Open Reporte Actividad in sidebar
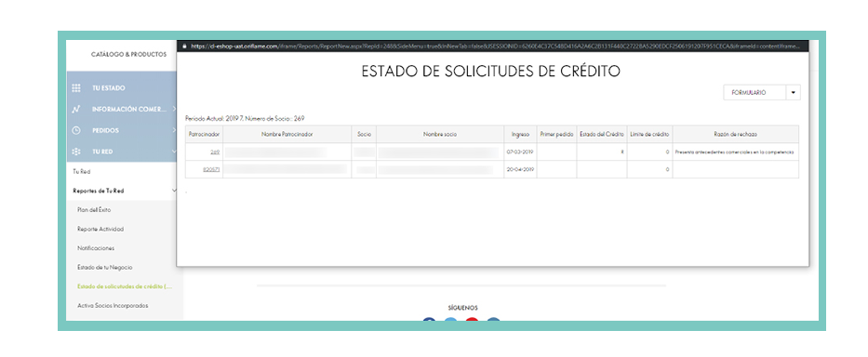Image resolution: width=868 pixels, height=357 pixels. pyautogui.click(x=100, y=229)
